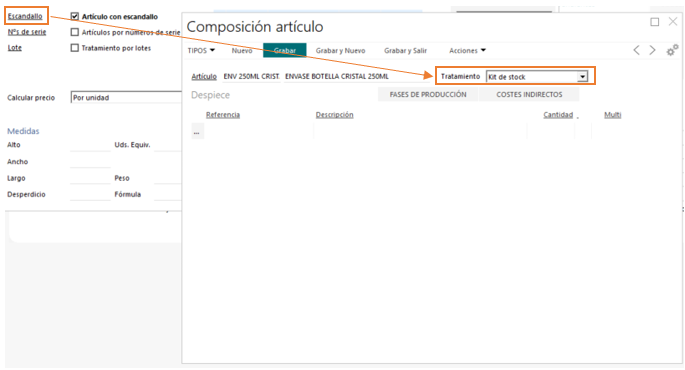The height and width of the screenshot is (370, 685).
Task: Click the Escandallo link
Action: tap(25, 17)
